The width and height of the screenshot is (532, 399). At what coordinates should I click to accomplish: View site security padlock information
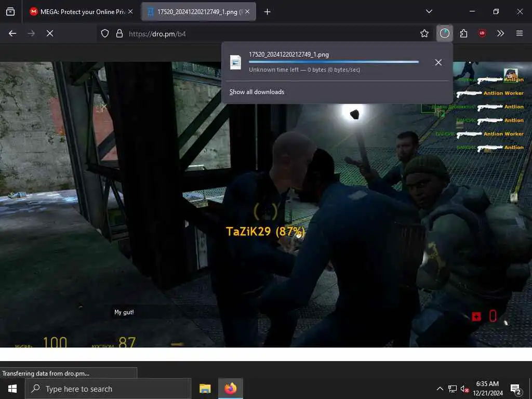tap(119, 33)
